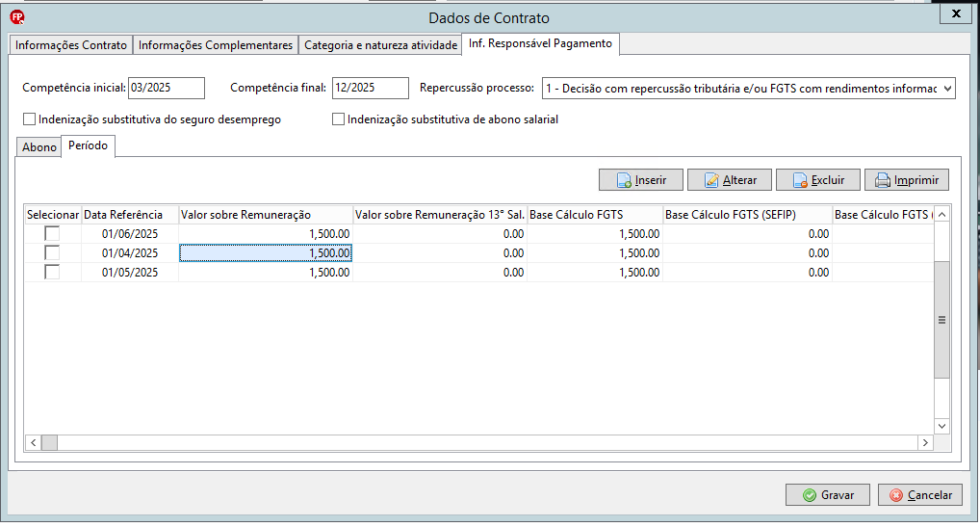Click the Cancelar button
Viewport: 980px width, 527px height.
[x=920, y=495]
